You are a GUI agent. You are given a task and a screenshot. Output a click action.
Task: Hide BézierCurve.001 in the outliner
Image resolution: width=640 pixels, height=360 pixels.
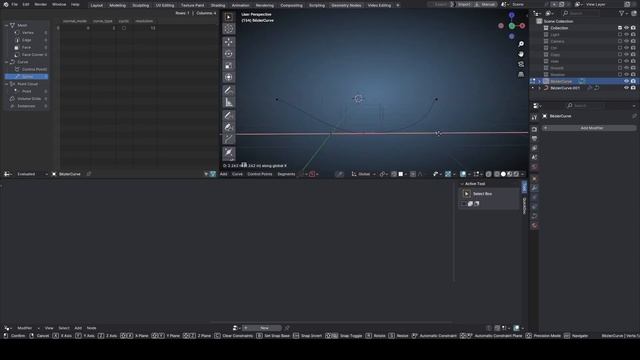coord(626,88)
